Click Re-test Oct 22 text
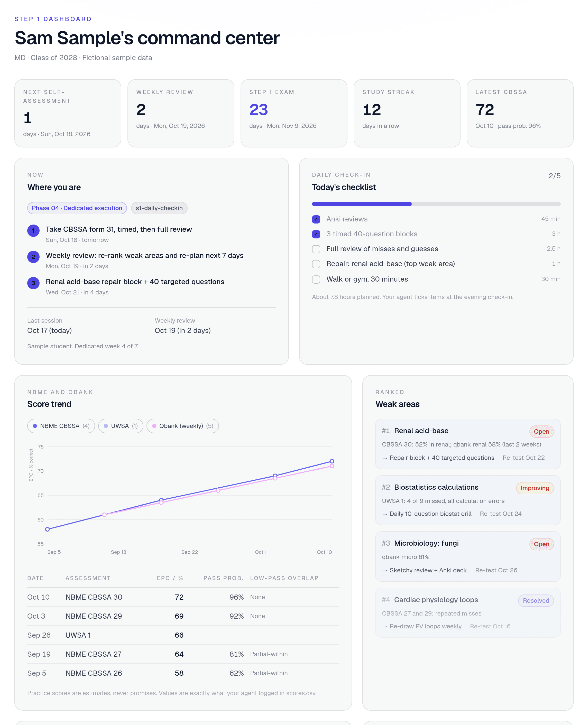This screenshot has width=588, height=725. [x=523, y=458]
